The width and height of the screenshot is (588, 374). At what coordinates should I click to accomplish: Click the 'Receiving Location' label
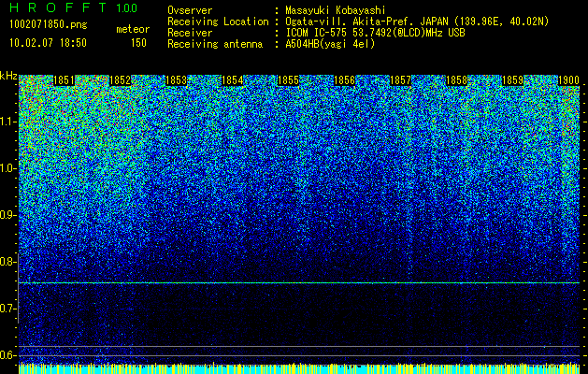tap(218, 22)
